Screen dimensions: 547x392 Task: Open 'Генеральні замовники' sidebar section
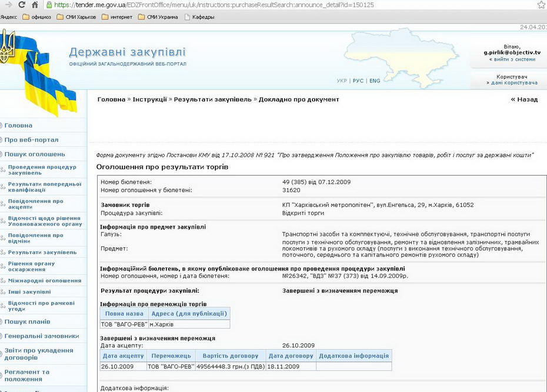[41, 336]
